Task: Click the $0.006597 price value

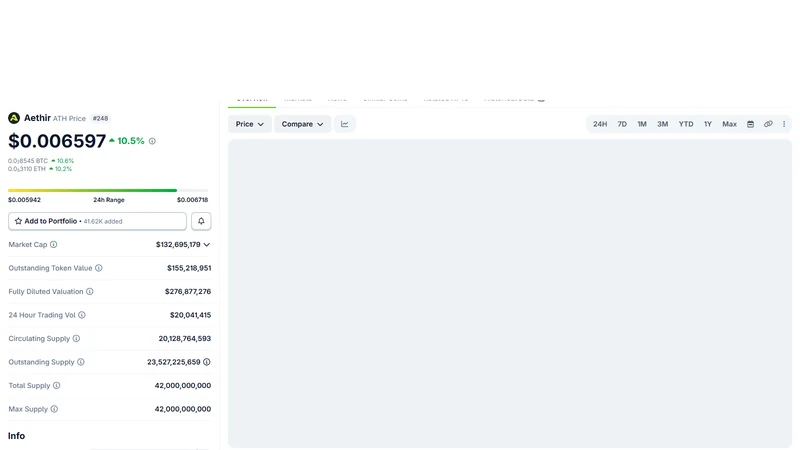Action: pyautogui.click(x=57, y=141)
